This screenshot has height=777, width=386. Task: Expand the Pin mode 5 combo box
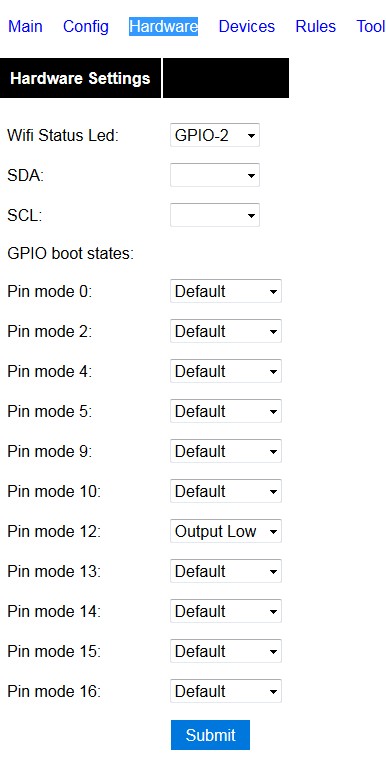pyautogui.click(x=226, y=411)
